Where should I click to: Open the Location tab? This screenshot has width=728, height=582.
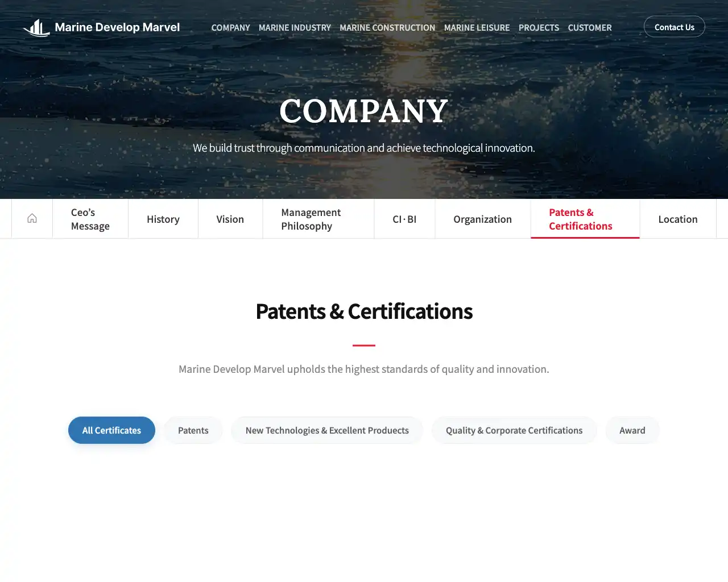(678, 219)
